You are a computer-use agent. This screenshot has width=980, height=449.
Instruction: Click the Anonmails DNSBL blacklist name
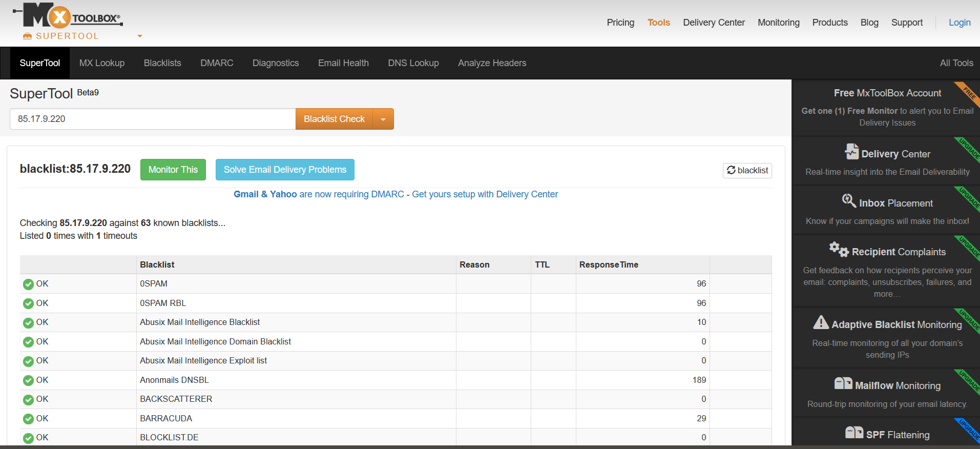tap(174, 380)
